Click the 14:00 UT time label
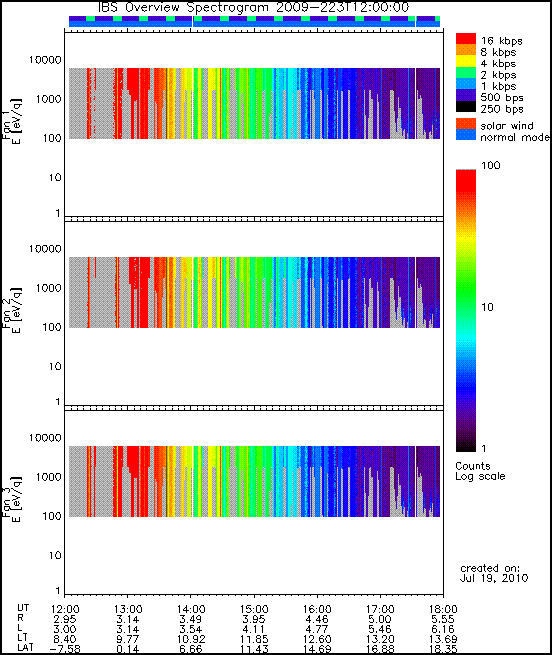 pos(191,609)
